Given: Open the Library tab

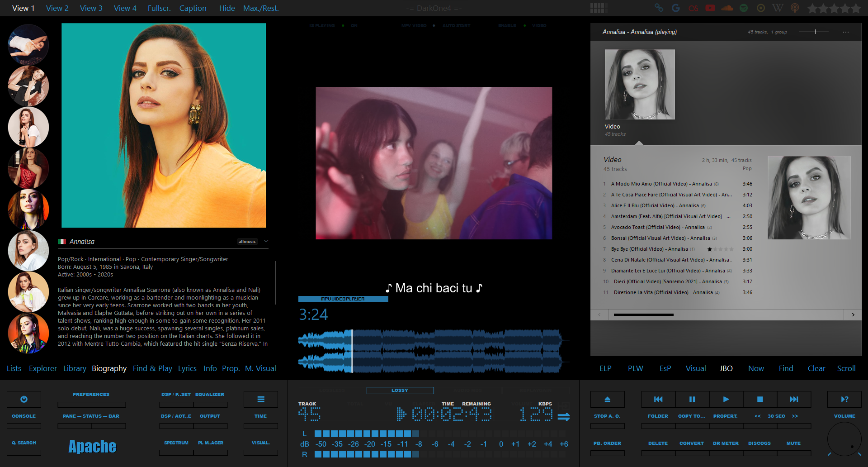Looking at the screenshot, I should (x=75, y=368).
